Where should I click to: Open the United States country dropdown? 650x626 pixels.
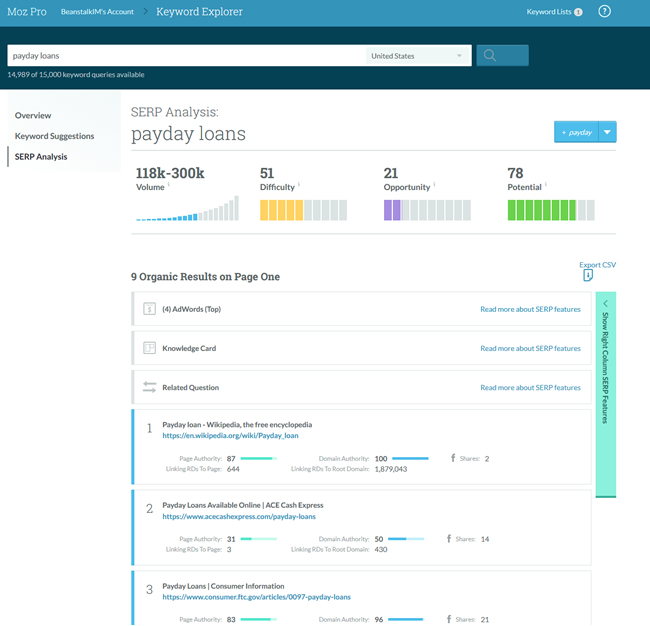[x=417, y=56]
